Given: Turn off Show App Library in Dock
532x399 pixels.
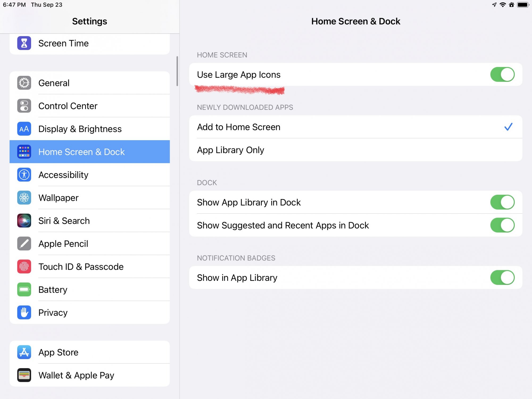Looking at the screenshot, I should pos(502,202).
